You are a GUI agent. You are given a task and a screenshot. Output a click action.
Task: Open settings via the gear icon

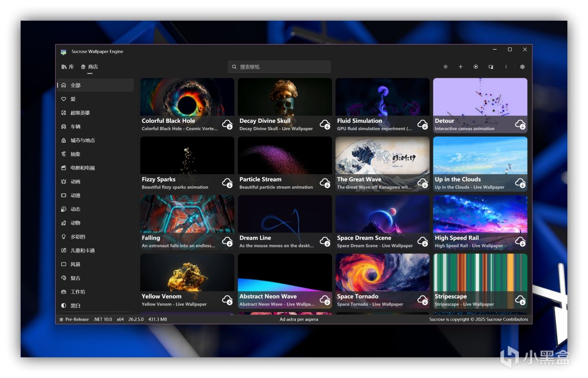522,67
